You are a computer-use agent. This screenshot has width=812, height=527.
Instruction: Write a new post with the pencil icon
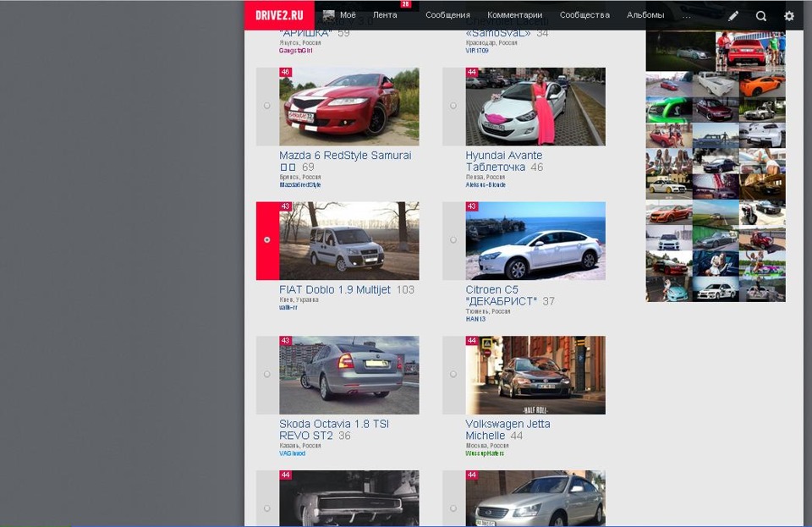pos(733,15)
